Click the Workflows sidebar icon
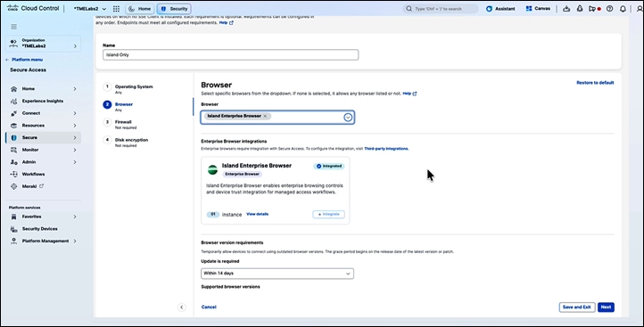 click(14, 174)
